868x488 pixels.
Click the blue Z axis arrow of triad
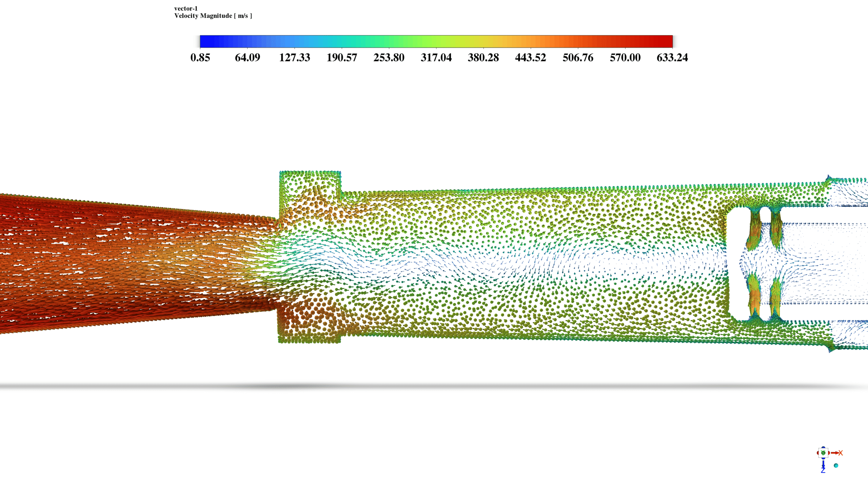pyautogui.click(x=823, y=464)
